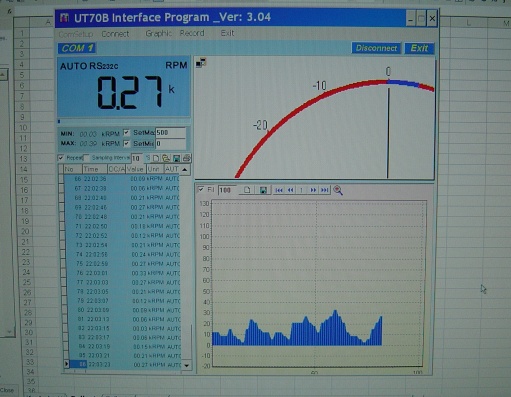Open the Record menu
This screenshot has width=511, height=397.
[x=192, y=33]
